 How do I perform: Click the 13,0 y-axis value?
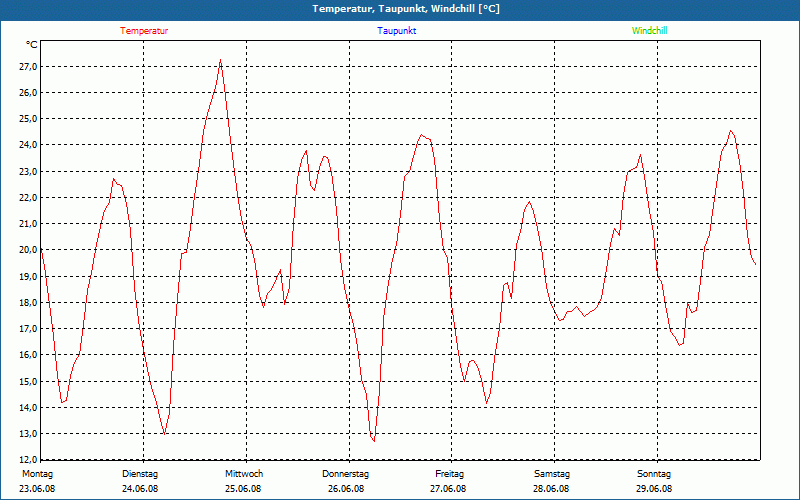coord(29,434)
